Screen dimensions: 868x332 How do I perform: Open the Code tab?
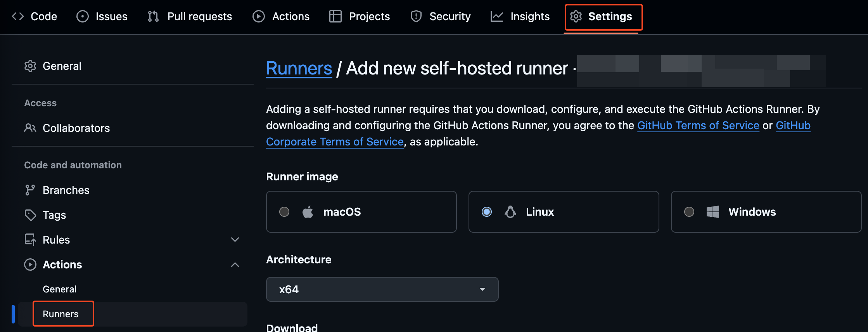(35, 16)
